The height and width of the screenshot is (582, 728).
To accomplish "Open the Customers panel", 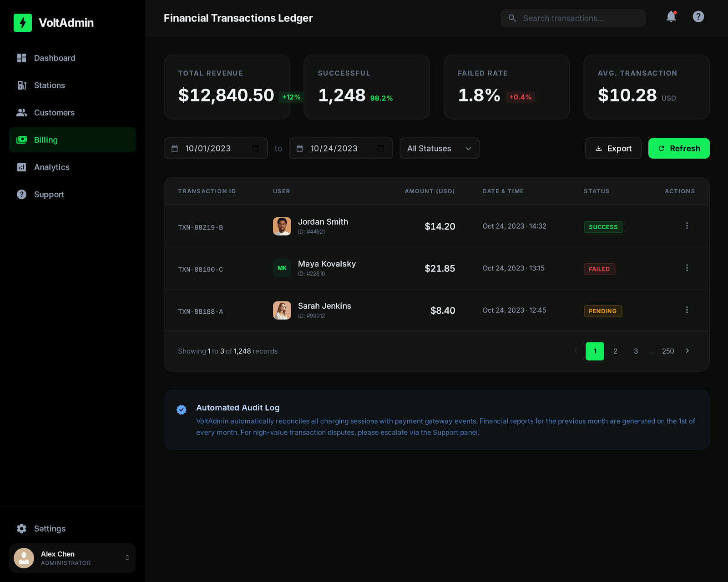I will click(x=54, y=112).
